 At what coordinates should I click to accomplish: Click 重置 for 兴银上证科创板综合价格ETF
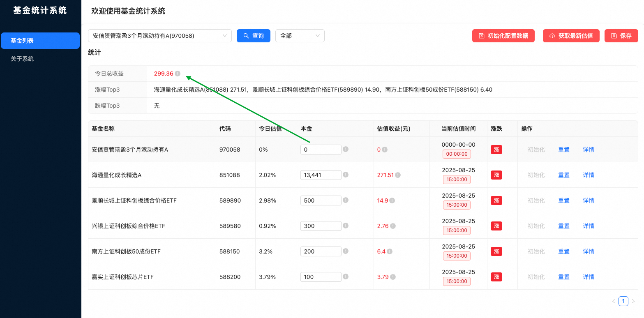(564, 226)
